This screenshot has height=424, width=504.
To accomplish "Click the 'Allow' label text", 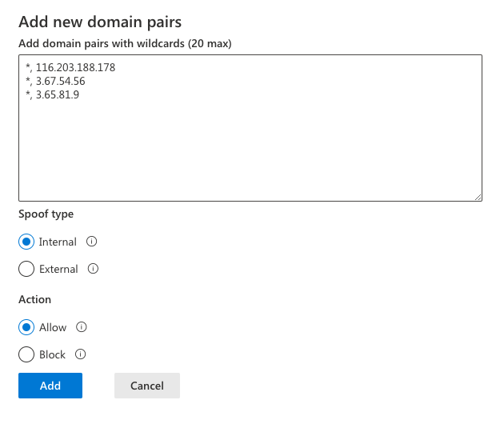I will pos(53,327).
